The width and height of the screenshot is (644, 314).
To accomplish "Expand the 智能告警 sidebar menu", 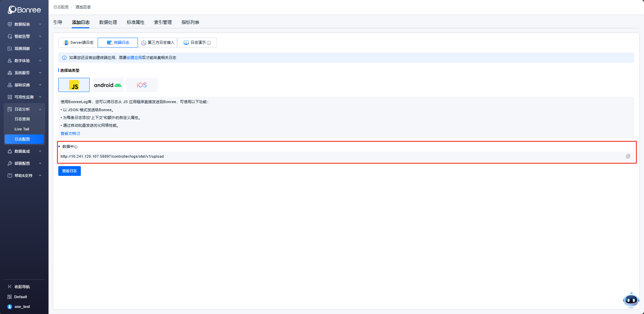I will click(24, 36).
